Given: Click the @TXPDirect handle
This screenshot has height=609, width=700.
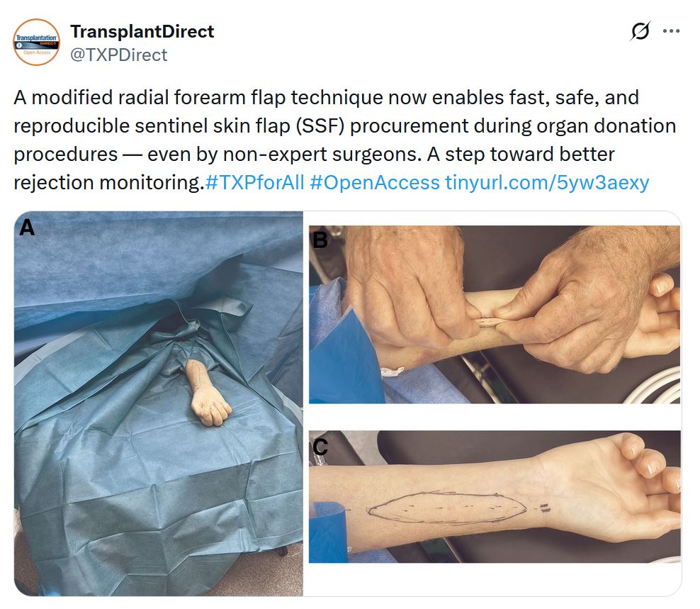Looking at the screenshot, I should 119,55.
